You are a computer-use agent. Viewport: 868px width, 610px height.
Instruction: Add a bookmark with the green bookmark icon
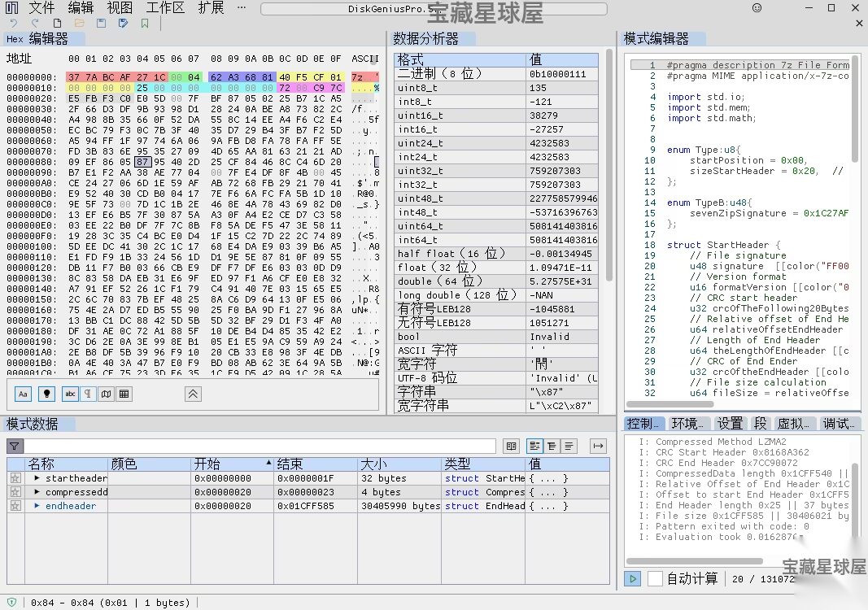145,24
